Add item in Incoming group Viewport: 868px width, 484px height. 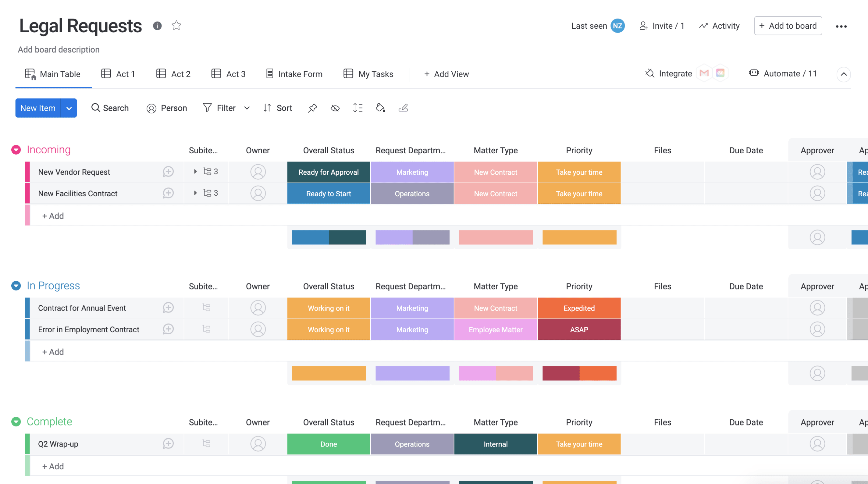click(53, 216)
